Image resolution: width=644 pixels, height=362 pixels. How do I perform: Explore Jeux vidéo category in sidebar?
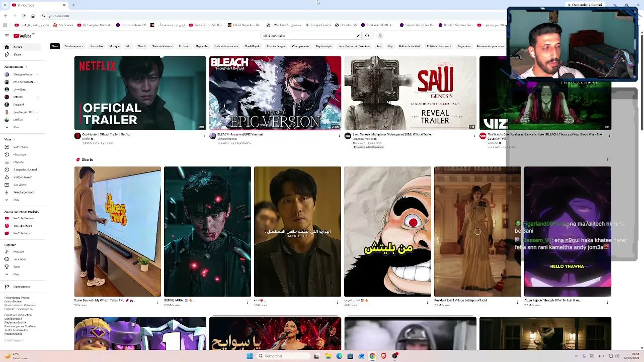[23, 259]
